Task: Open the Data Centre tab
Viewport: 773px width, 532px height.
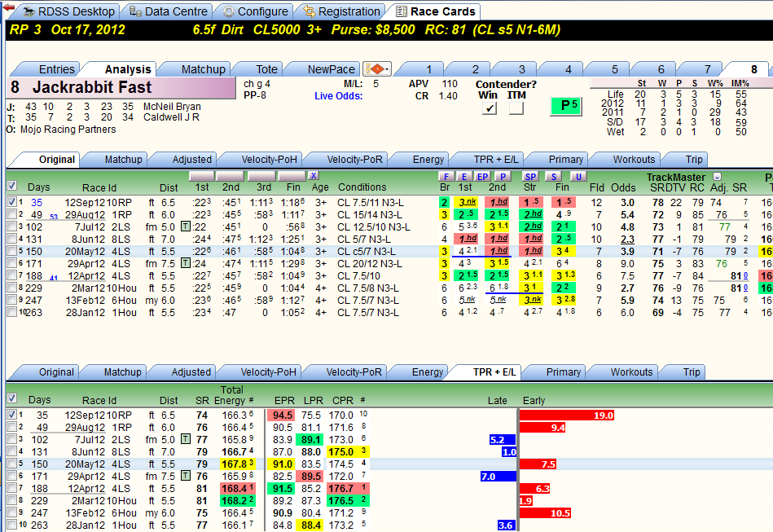Action: point(170,11)
